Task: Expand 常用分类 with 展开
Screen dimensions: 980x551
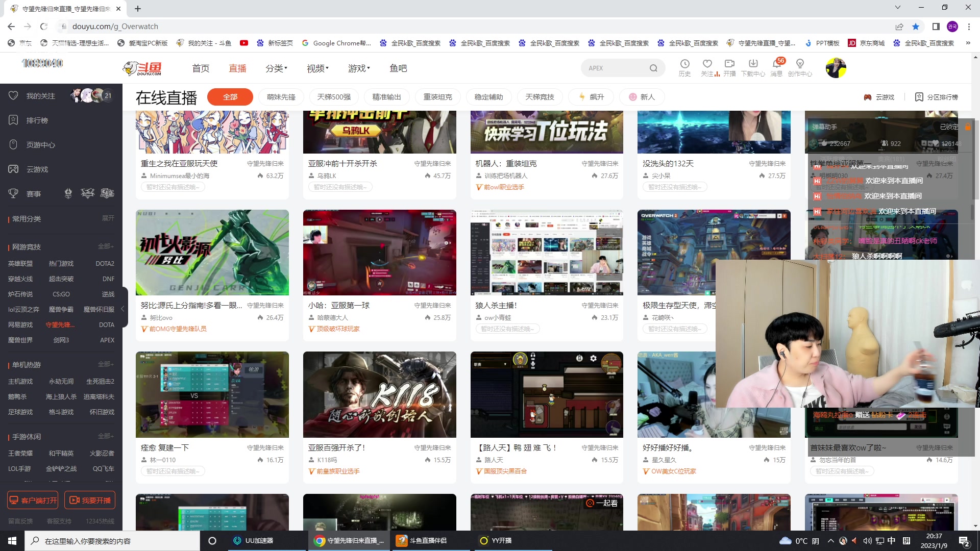Action: tap(108, 218)
